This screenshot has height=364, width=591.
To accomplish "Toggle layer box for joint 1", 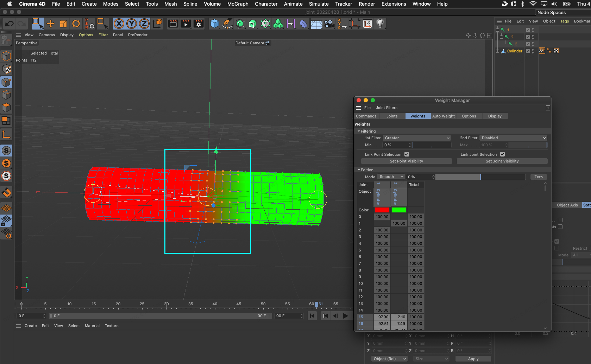I will click(x=528, y=30).
